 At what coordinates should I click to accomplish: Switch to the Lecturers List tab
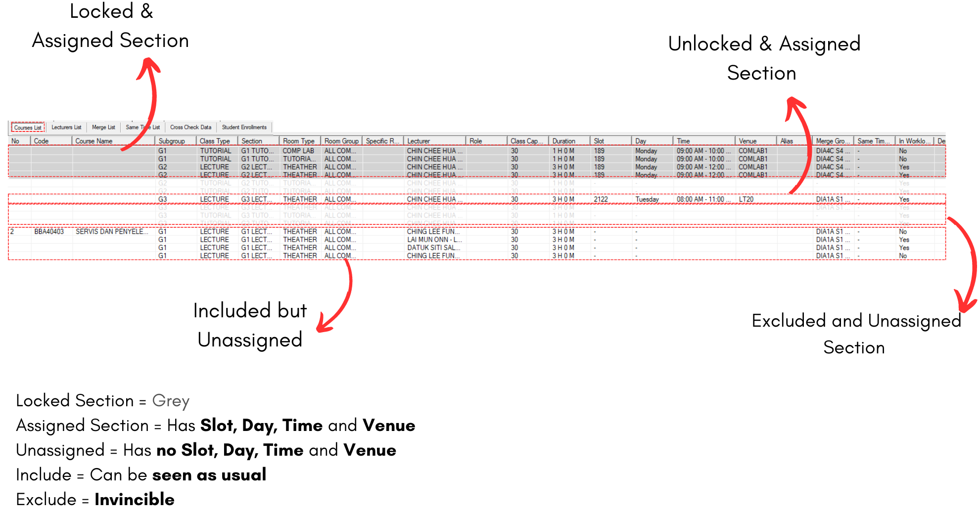66,128
